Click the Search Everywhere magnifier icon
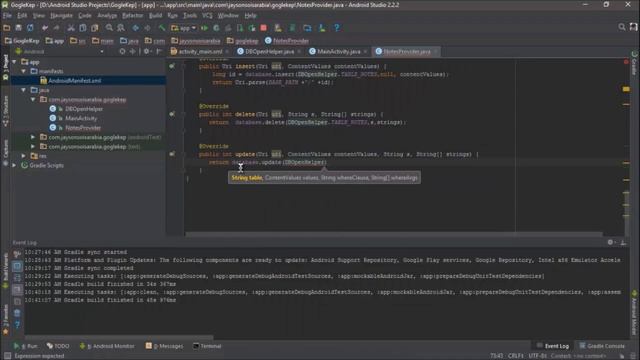Screen dimensions: 640x360 click(x=622, y=27)
